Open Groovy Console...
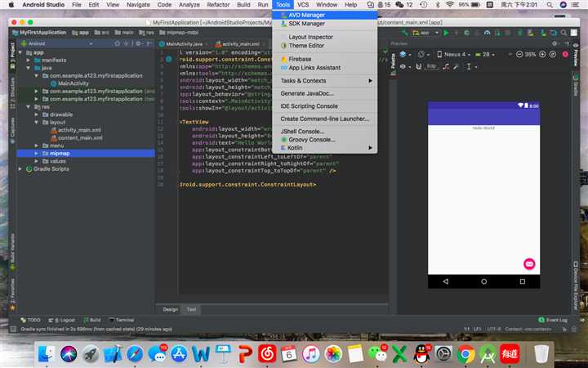 pyautogui.click(x=324, y=140)
